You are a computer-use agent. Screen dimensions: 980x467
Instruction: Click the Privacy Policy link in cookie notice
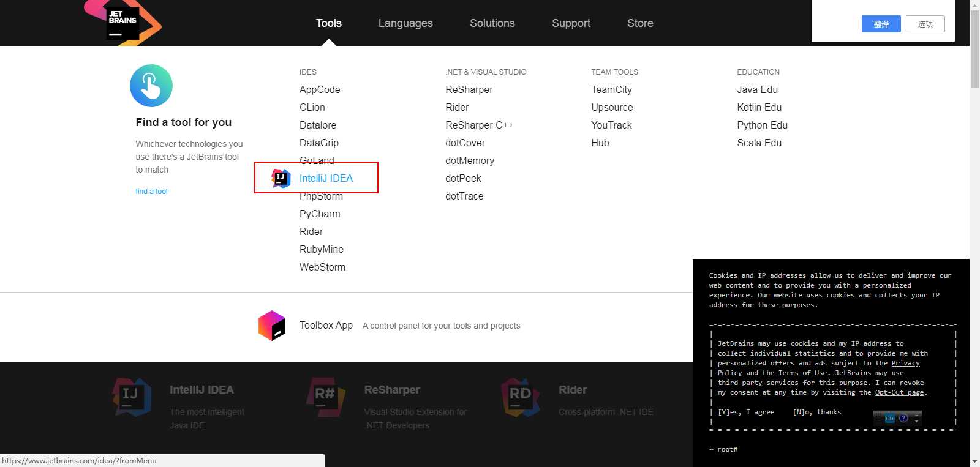905,363
